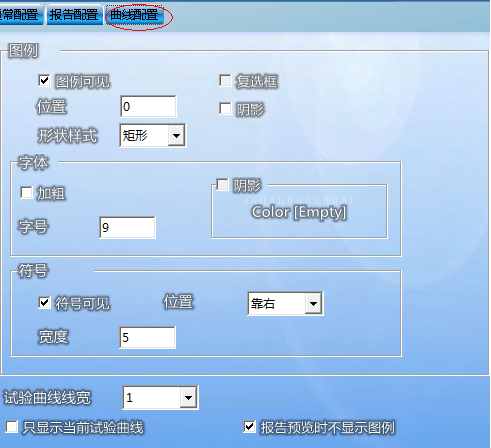The width and height of the screenshot is (491, 448).
Task: Toggle the legend 阴影 checkbox
Action: [225, 109]
